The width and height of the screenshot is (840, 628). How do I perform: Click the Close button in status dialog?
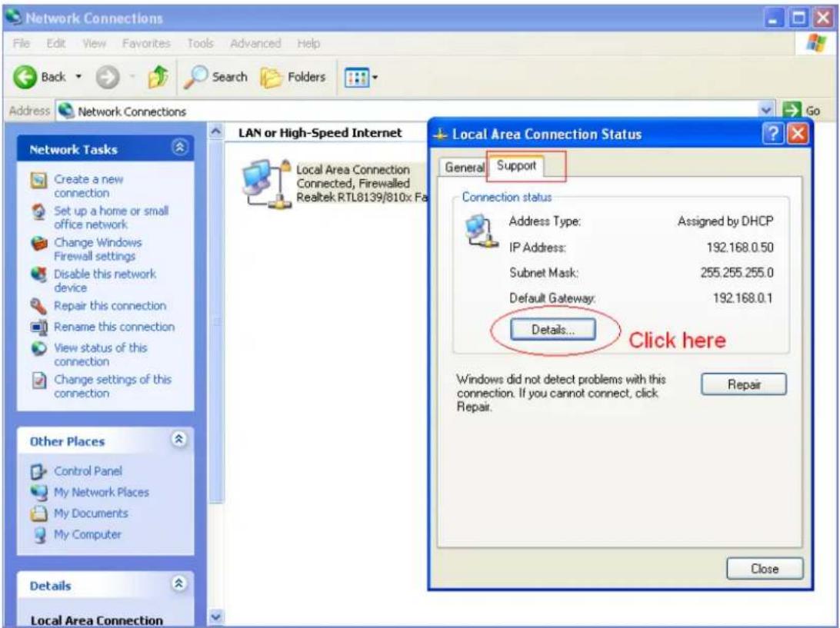click(765, 569)
